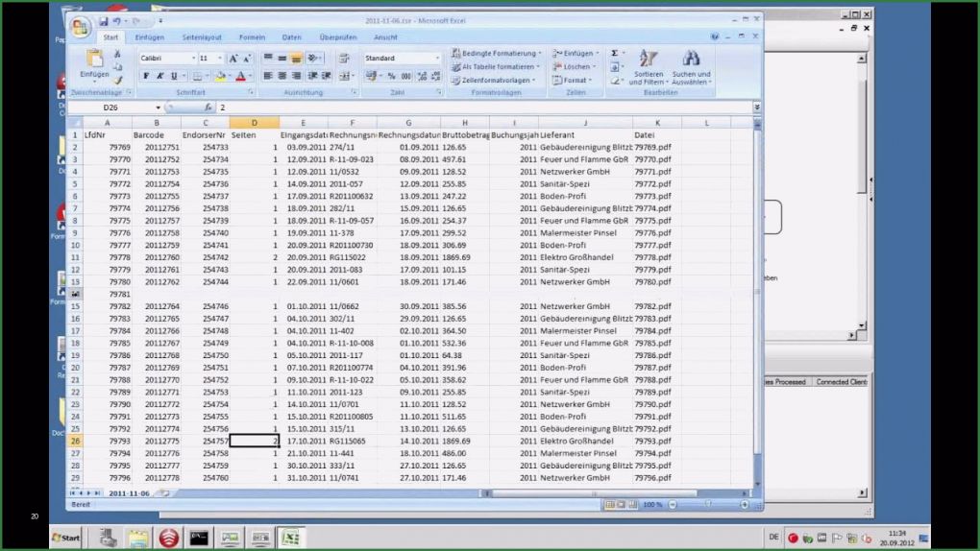Apply the red font color A
The width and height of the screenshot is (980, 551).
(x=240, y=76)
